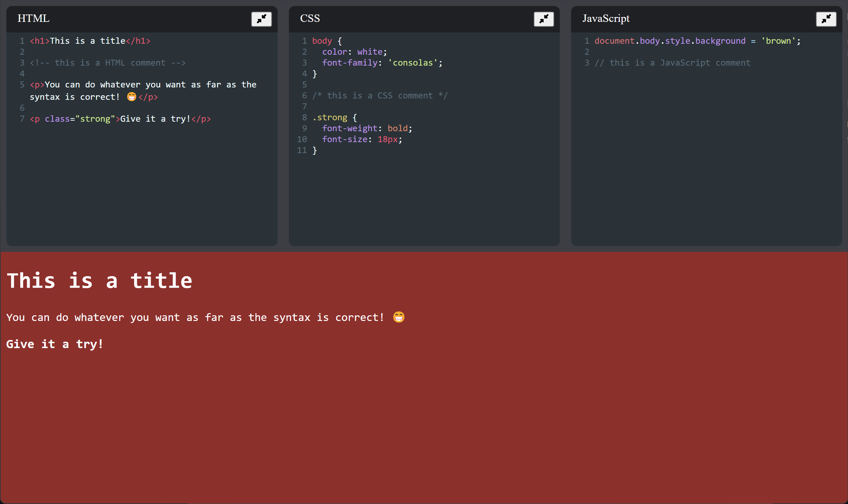Click the CSS panel title
The image size is (848, 504).
click(x=310, y=18)
